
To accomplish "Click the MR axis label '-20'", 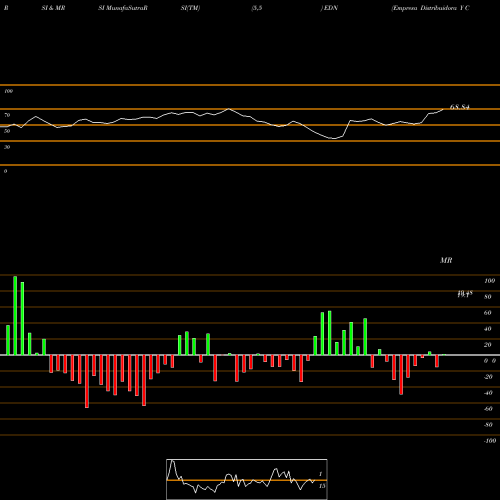I will (x=488, y=377).
